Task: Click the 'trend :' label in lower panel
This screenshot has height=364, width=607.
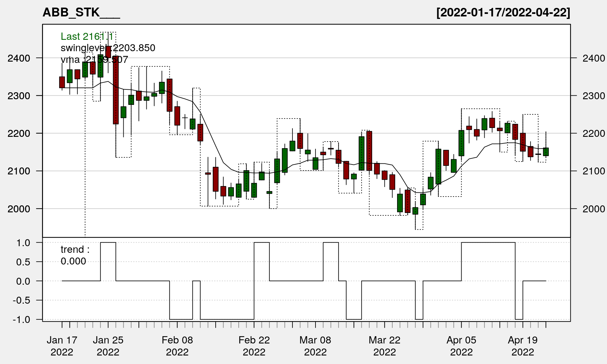Action: (75, 250)
